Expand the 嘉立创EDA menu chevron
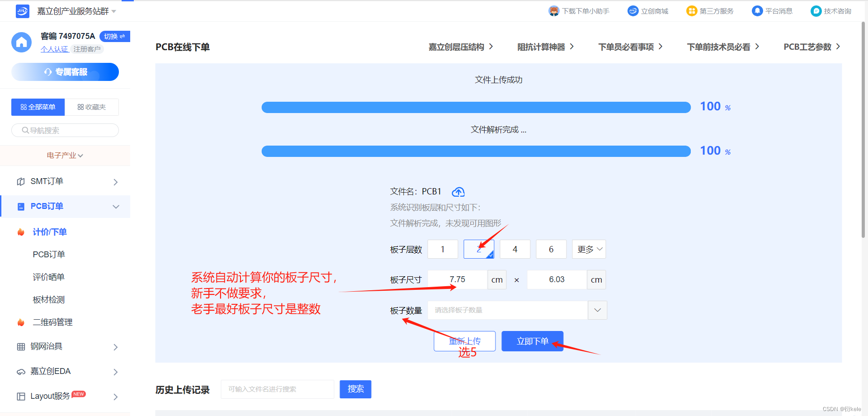Viewport: 868px width, 416px height. point(116,372)
